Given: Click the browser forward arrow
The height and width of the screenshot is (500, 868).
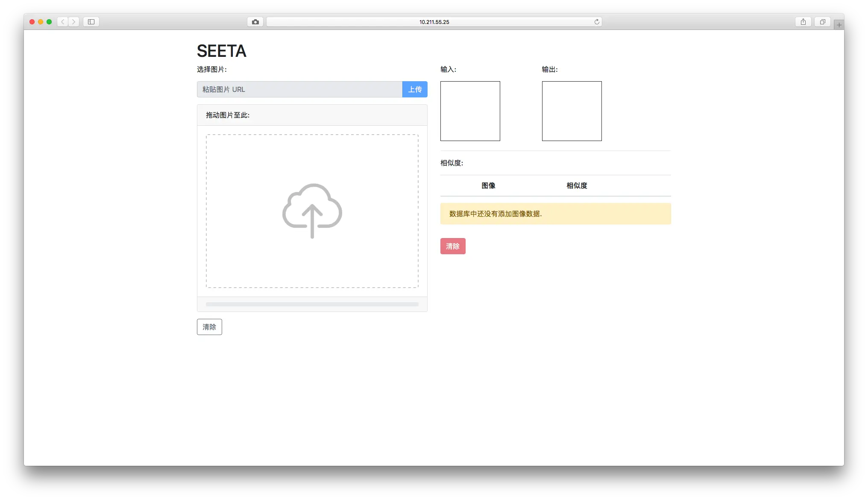Looking at the screenshot, I should [74, 21].
